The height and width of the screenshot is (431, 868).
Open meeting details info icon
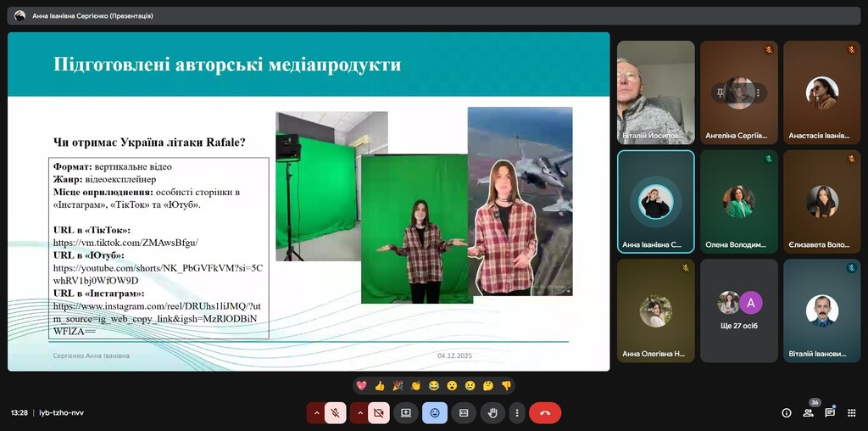[x=786, y=413]
